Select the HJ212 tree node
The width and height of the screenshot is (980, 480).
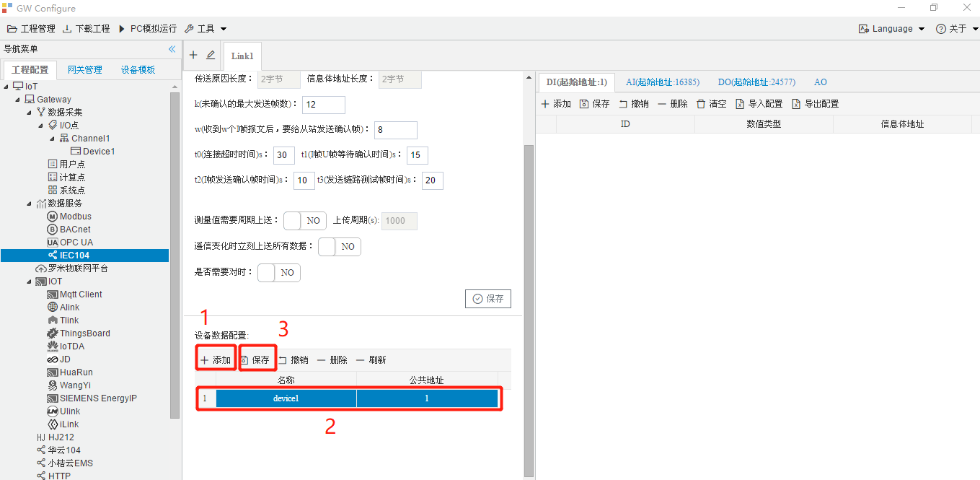click(x=55, y=437)
